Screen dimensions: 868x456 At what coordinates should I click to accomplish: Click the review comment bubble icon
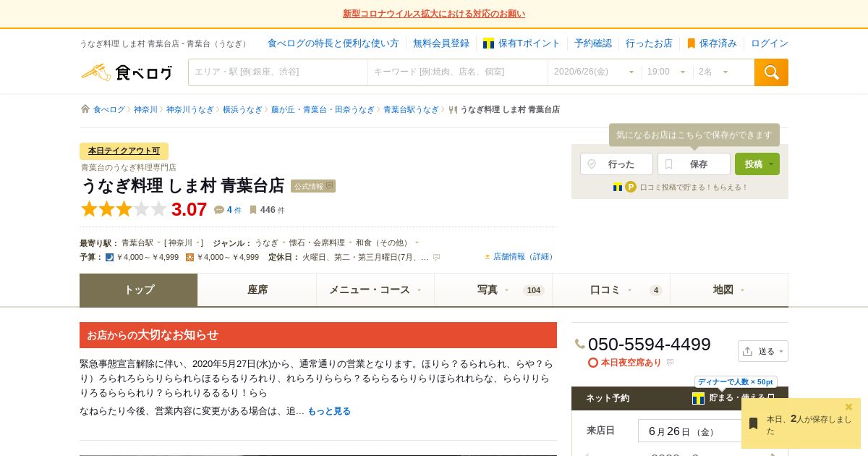[219, 210]
